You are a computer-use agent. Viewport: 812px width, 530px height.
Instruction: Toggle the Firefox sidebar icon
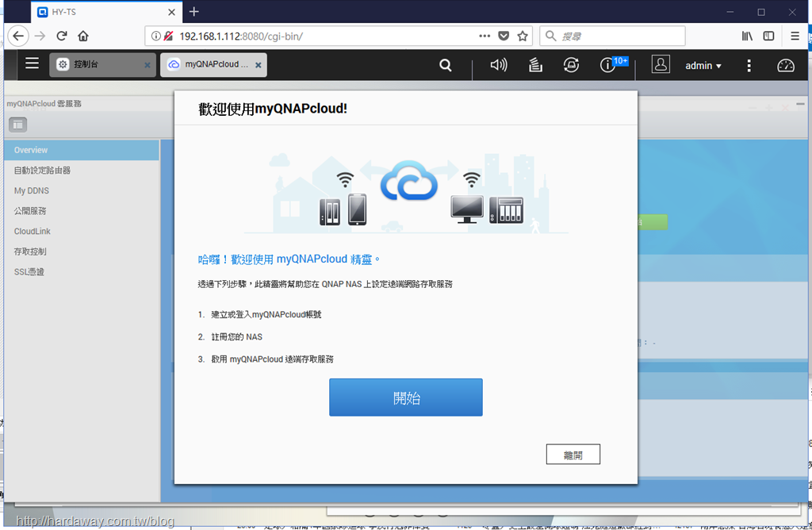coord(768,36)
